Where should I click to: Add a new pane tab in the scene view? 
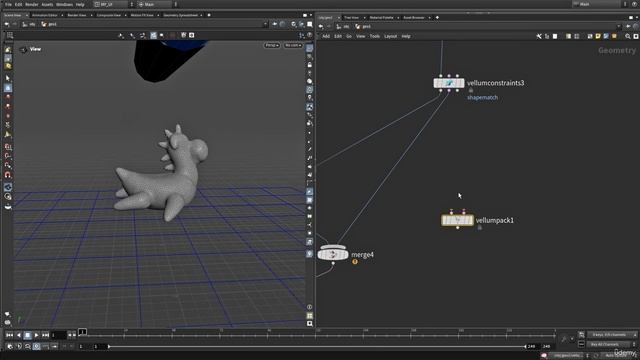pyautogui.click(x=209, y=15)
